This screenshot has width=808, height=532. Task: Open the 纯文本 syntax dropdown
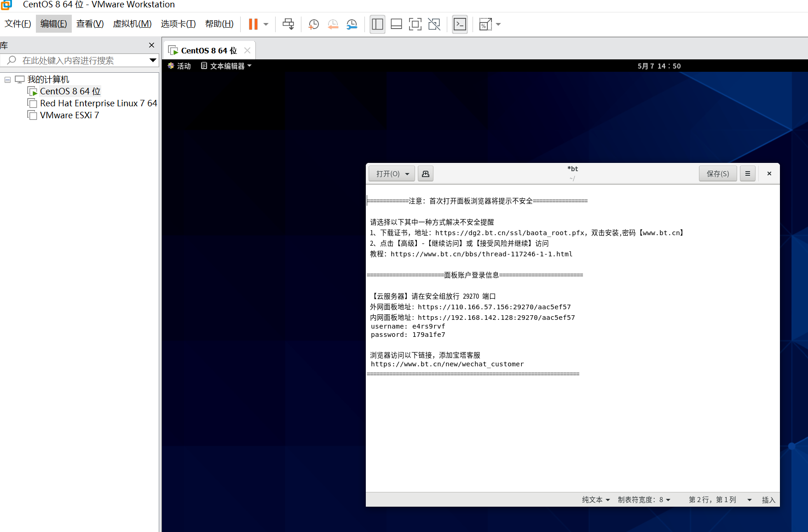click(x=595, y=500)
